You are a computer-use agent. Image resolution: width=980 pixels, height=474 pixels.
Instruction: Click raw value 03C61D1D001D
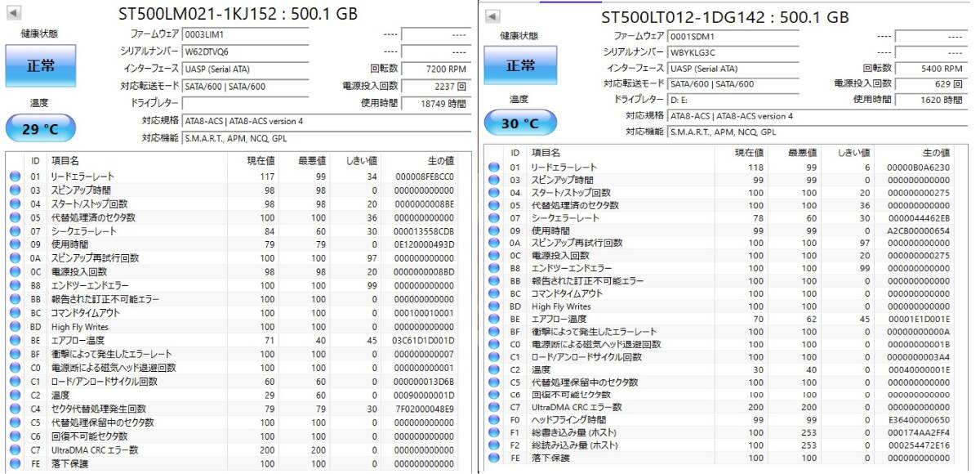point(424,341)
